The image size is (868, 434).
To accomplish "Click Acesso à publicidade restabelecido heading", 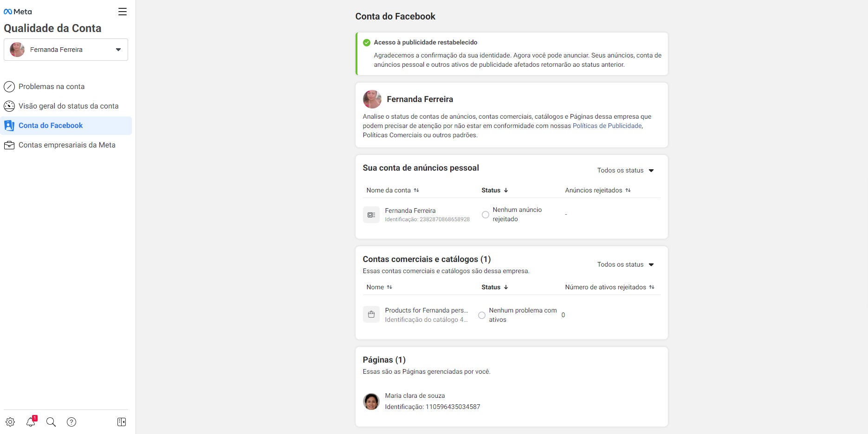I will (426, 42).
